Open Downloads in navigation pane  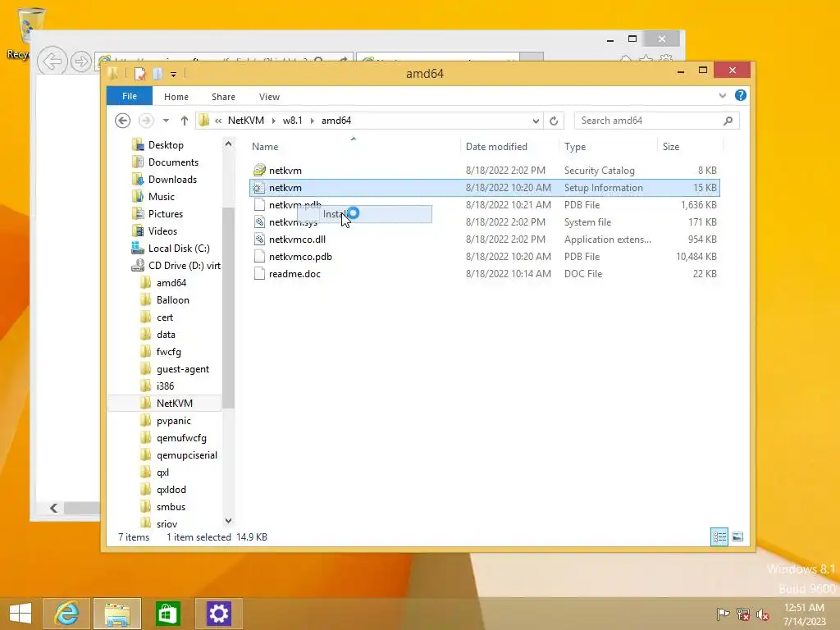click(x=172, y=179)
